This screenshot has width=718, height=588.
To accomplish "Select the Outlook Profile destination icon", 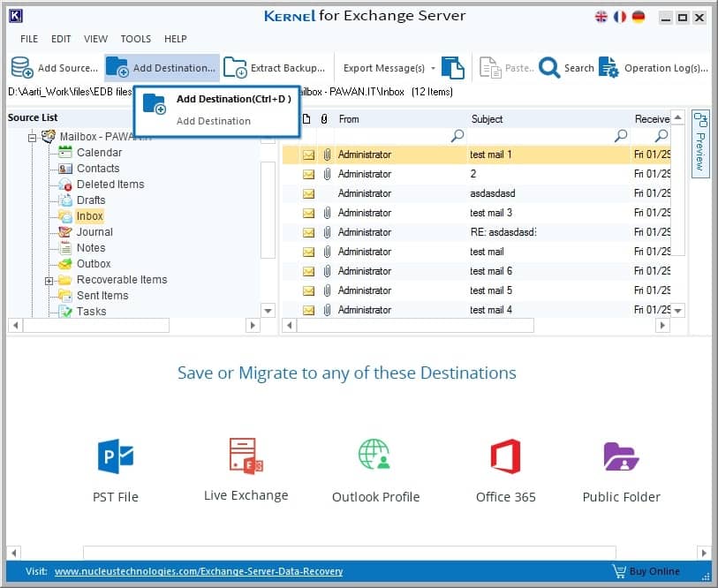I will pos(374,455).
